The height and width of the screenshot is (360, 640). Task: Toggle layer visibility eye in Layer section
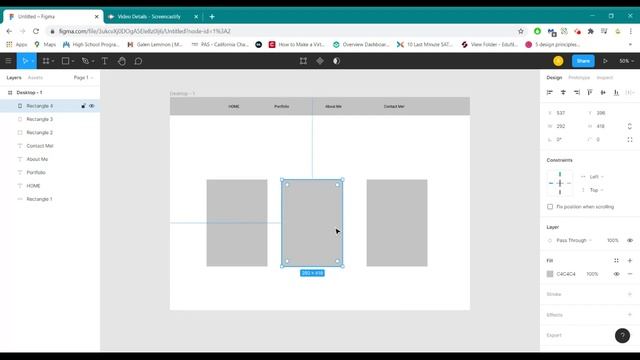[x=630, y=240]
